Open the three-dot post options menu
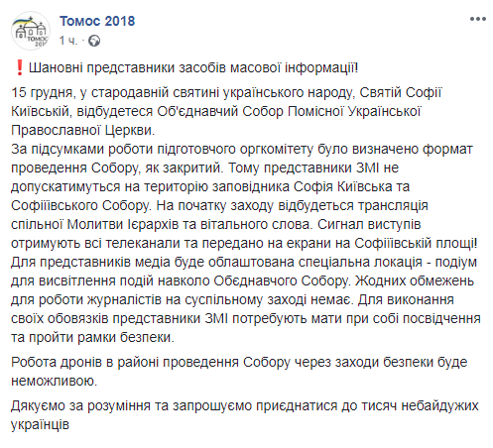The height and width of the screenshot is (448, 493). [478, 19]
